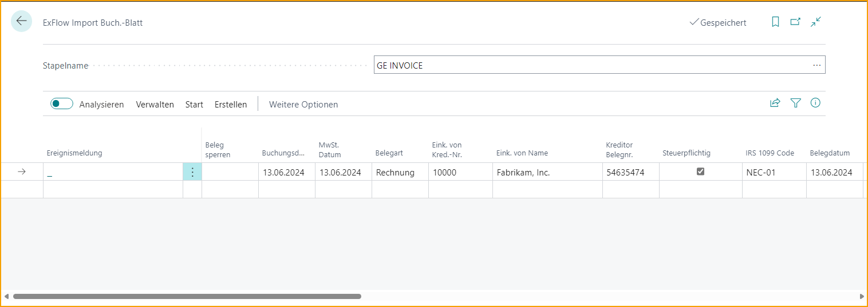Click the ExFlow Import Buch.-Blatt page title
Viewport: 868px width, 307px height.
[x=93, y=23]
